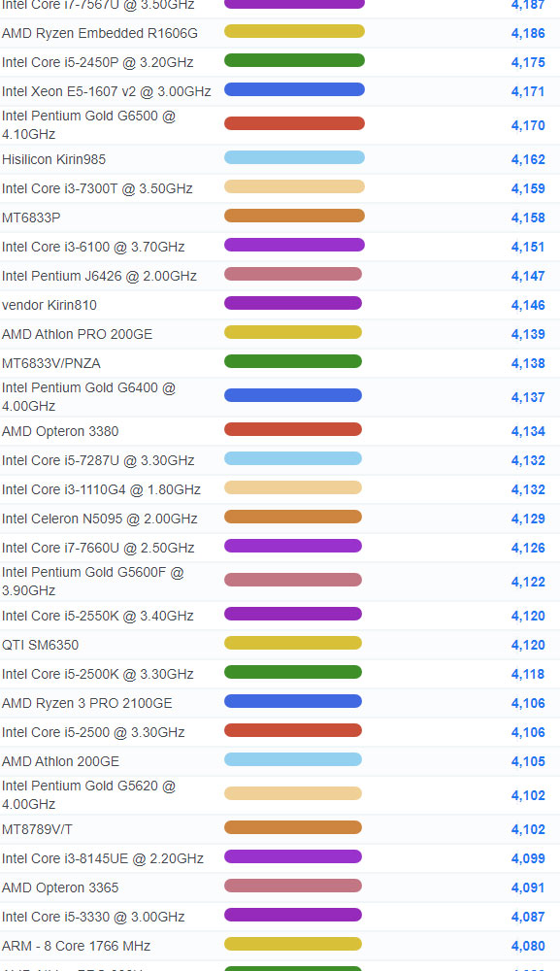Select QTI SM6350 processor name

(40, 646)
